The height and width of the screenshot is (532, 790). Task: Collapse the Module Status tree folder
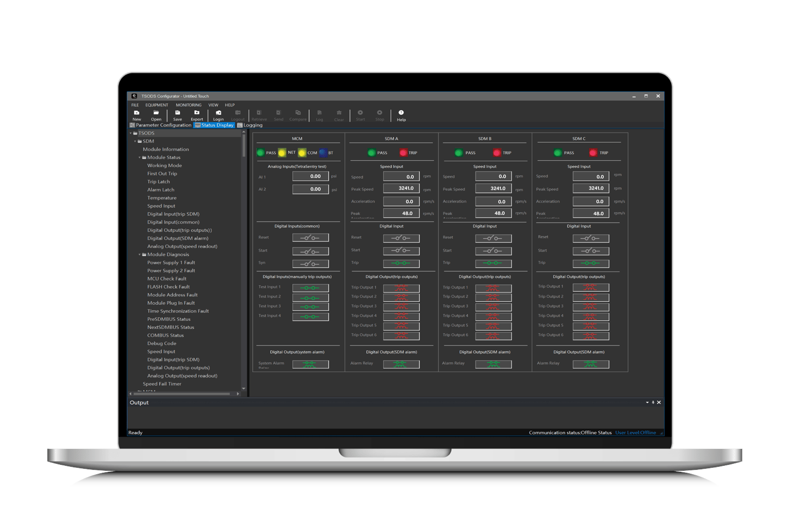click(140, 157)
